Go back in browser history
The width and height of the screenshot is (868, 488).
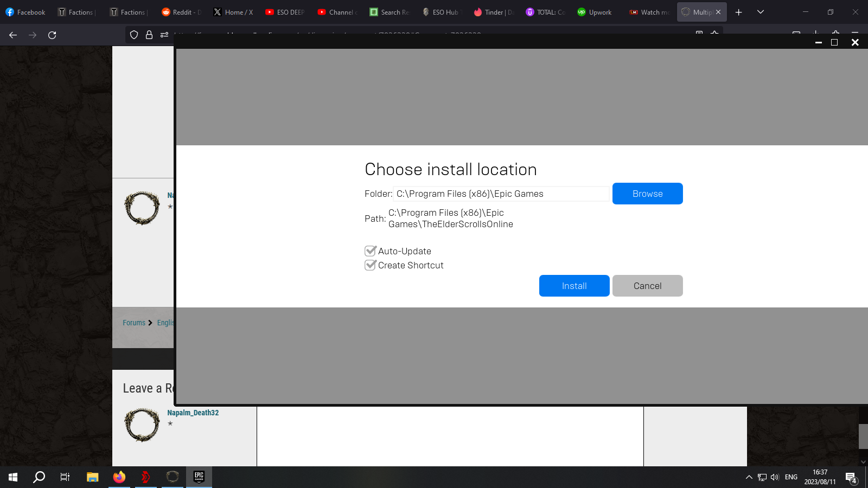click(13, 35)
